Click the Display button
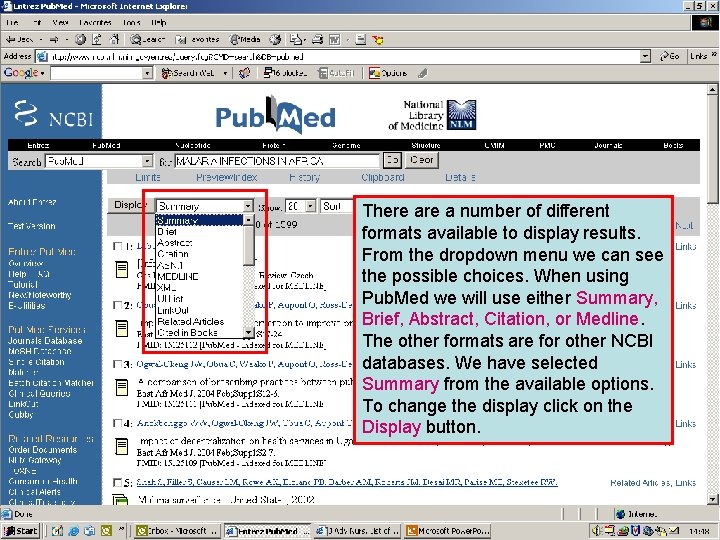 point(130,205)
